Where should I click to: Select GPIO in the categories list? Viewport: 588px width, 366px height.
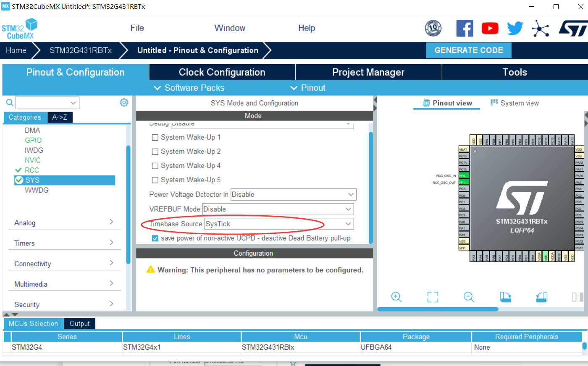33,140
